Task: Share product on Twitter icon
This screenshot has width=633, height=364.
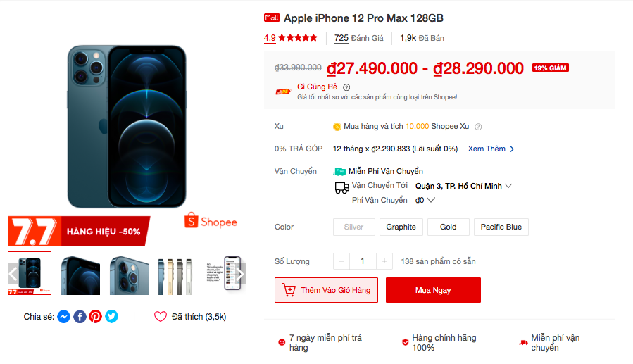Action: click(x=111, y=317)
